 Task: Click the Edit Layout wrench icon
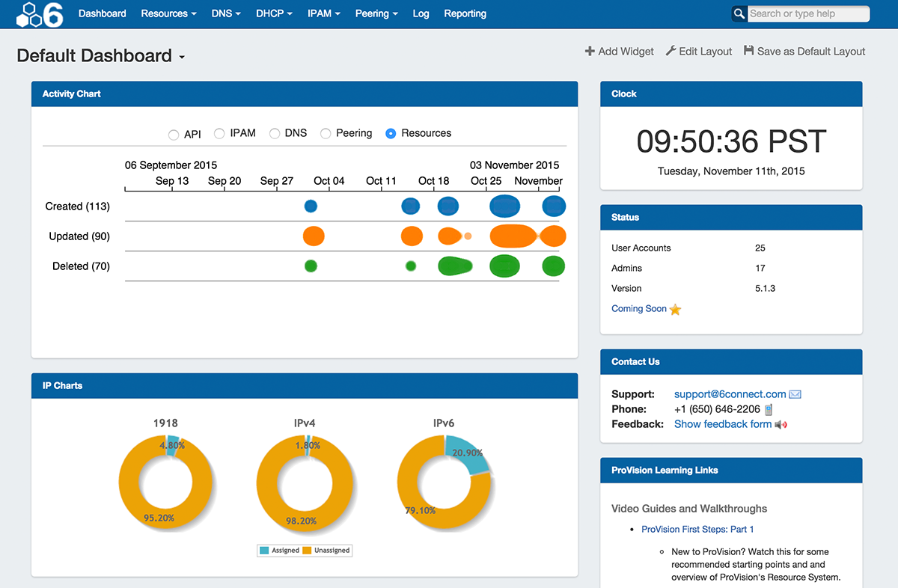click(671, 51)
